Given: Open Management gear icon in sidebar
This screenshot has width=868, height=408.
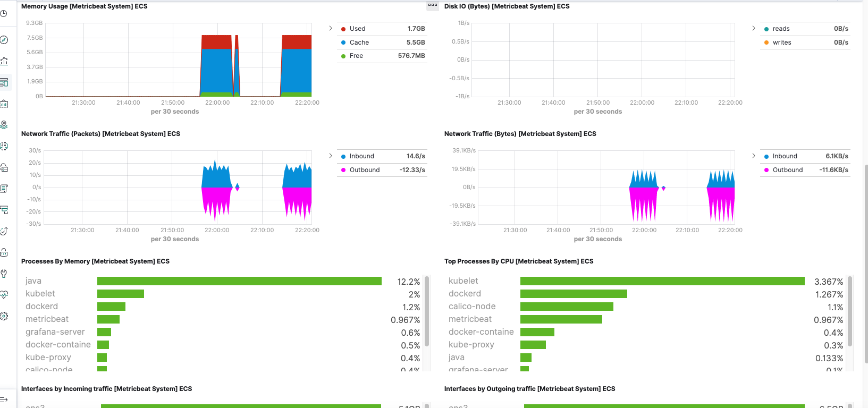Looking at the screenshot, I should pyautogui.click(x=4, y=316).
